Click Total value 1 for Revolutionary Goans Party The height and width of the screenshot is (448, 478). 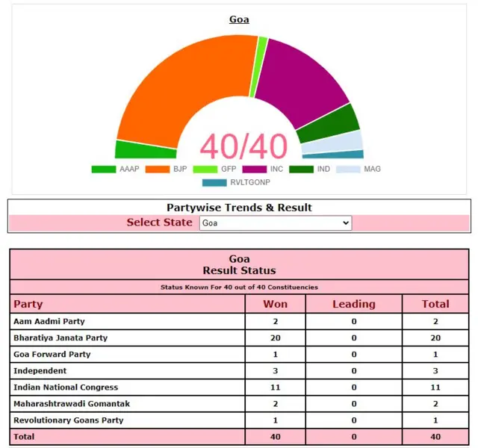pos(435,420)
